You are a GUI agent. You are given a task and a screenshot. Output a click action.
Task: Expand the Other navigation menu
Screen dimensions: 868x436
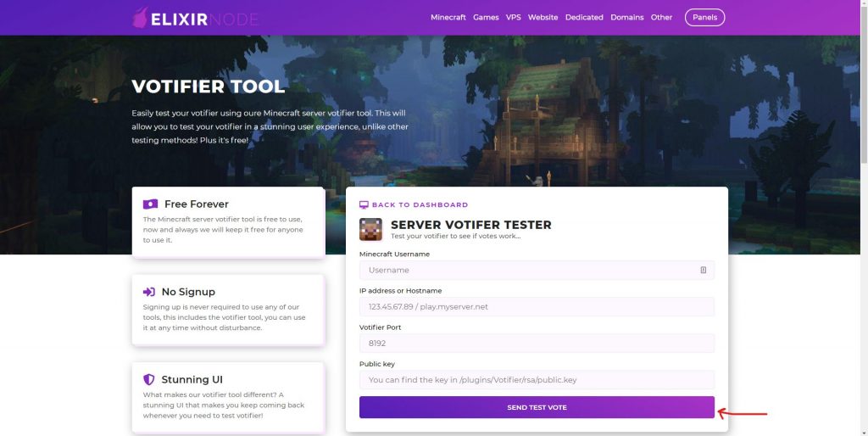click(661, 17)
